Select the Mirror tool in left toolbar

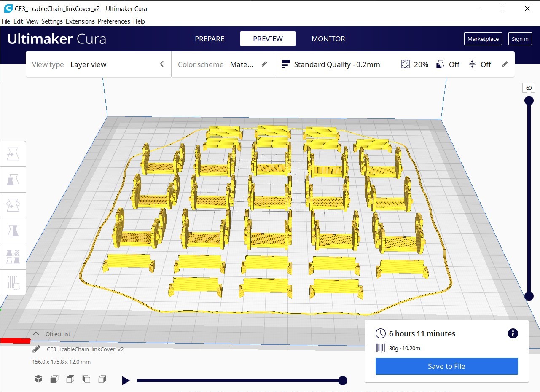point(13,231)
